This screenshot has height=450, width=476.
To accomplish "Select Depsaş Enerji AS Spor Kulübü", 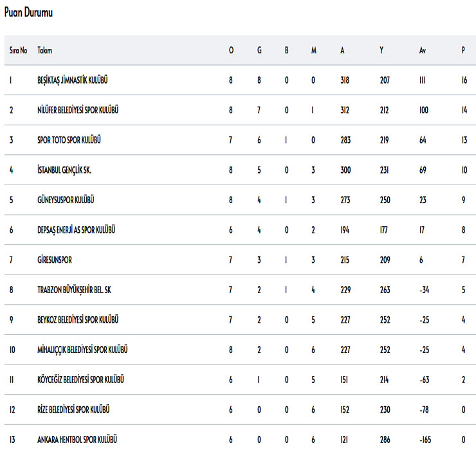I will tap(77, 230).
